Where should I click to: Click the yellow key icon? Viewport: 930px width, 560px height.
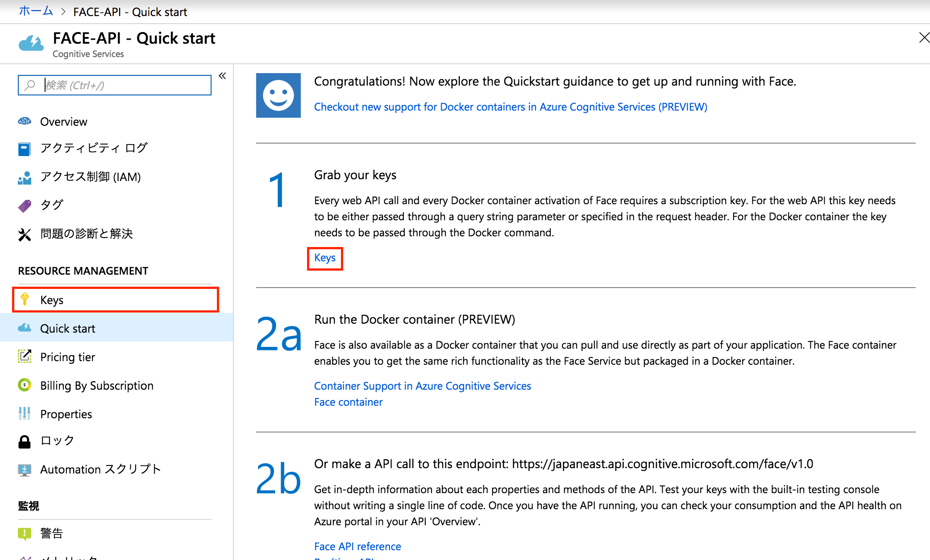pyautogui.click(x=25, y=299)
